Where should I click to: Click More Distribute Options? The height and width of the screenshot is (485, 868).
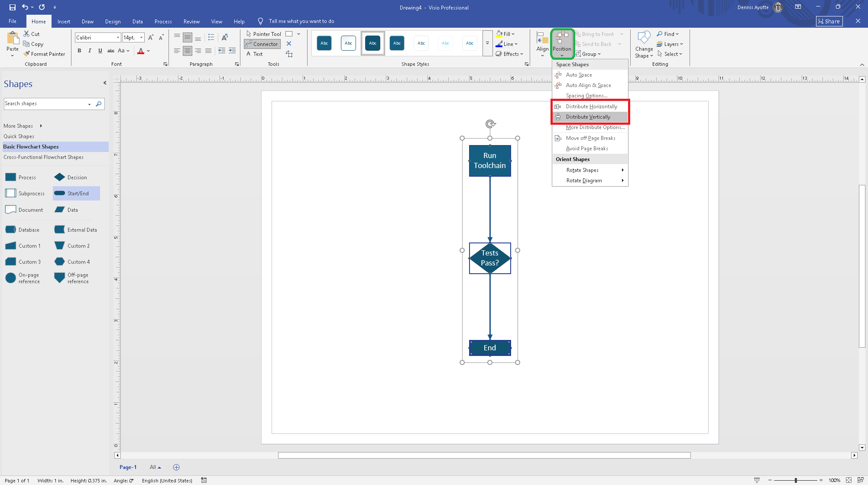[x=590, y=127]
